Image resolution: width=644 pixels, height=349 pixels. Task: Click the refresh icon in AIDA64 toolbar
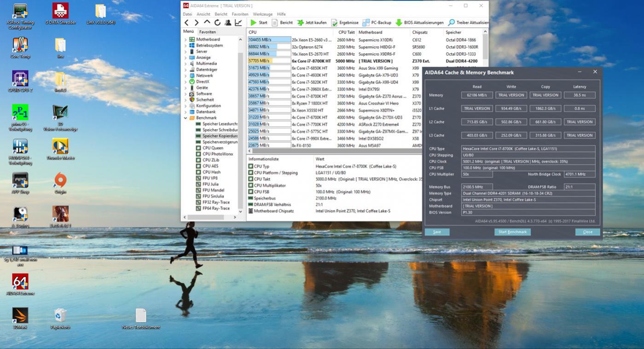coord(217,23)
